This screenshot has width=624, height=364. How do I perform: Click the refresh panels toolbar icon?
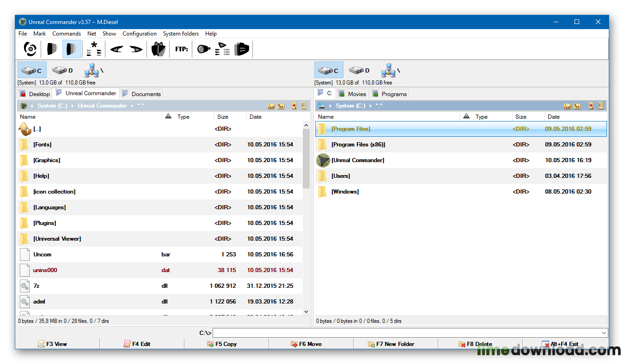tap(30, 49)
